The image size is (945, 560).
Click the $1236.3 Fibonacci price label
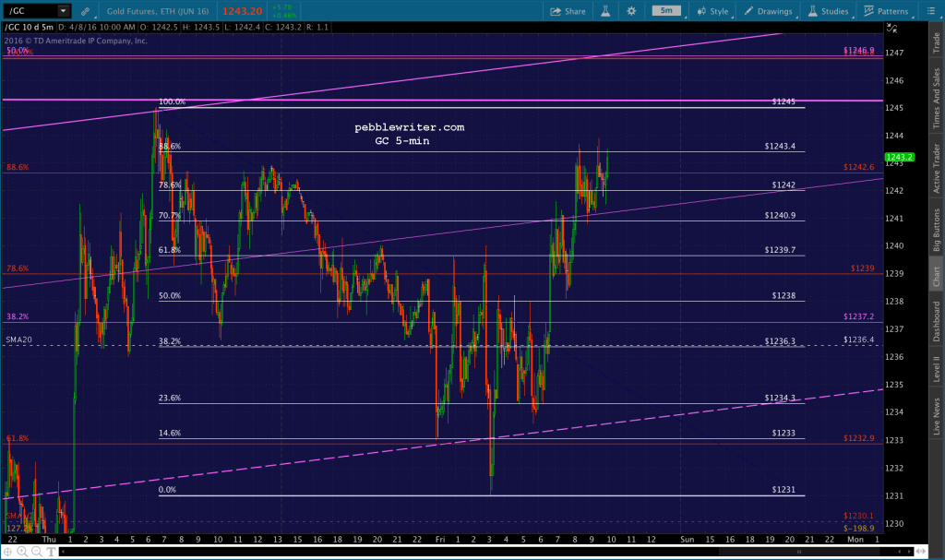pyautogui.click(x=780, y=341)
